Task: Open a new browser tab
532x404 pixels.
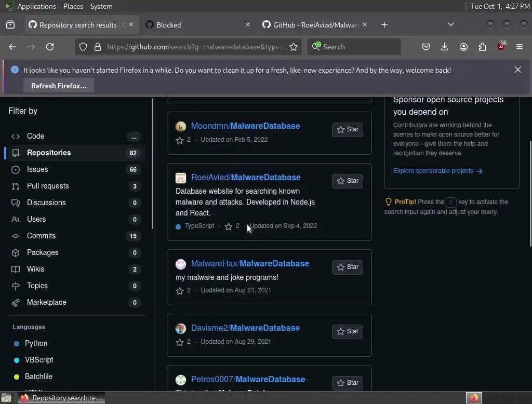Action: (384, 25)
